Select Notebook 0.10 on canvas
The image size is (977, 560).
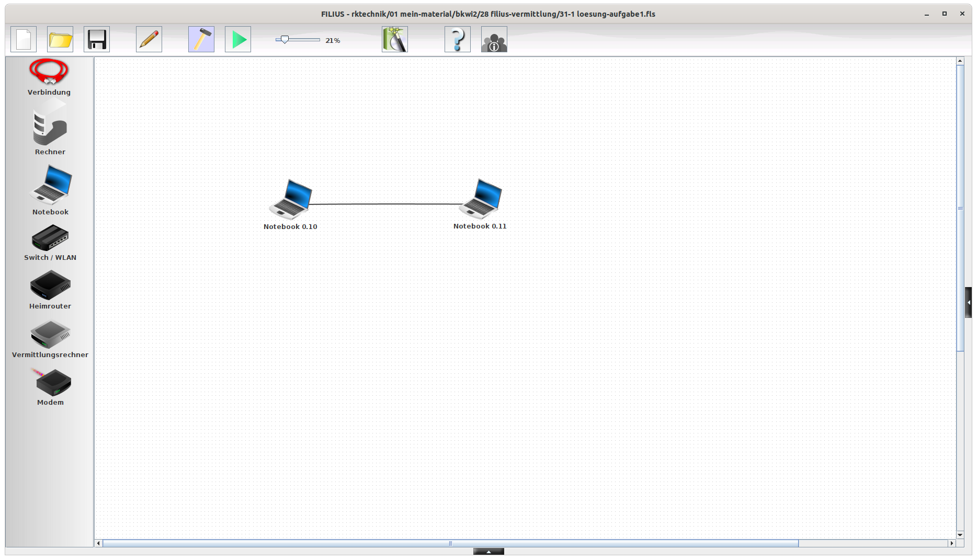(291, 200)
